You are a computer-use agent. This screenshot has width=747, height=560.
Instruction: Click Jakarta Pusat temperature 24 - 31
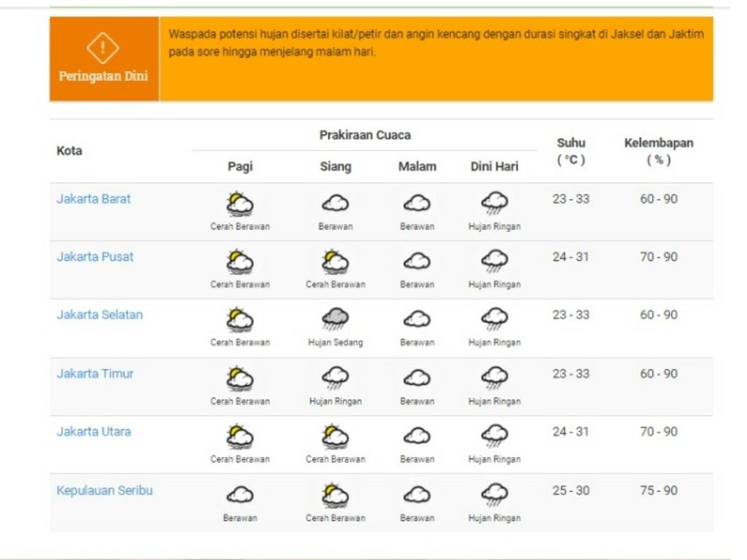pos(570,257)
